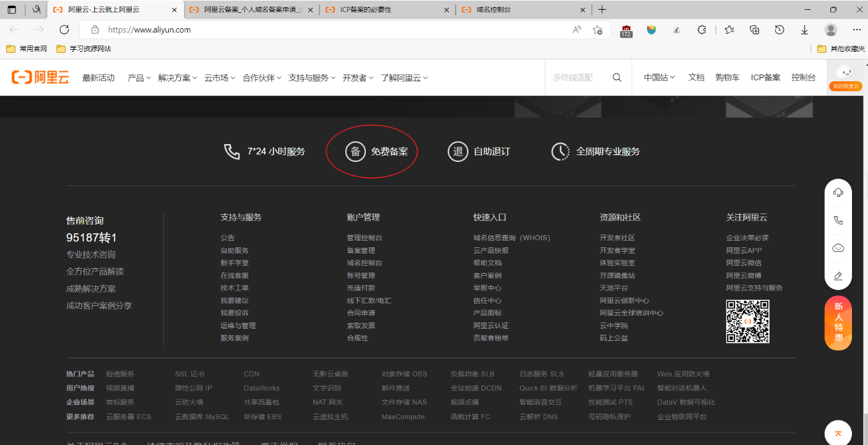Open browser settings and more menu
This screenshot has height=445, width=868.
click(856, 30)
